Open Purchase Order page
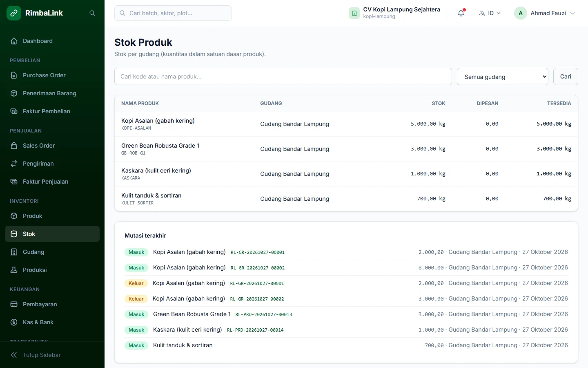Viewport: 588px width, 368px height. tap(52, 75)
